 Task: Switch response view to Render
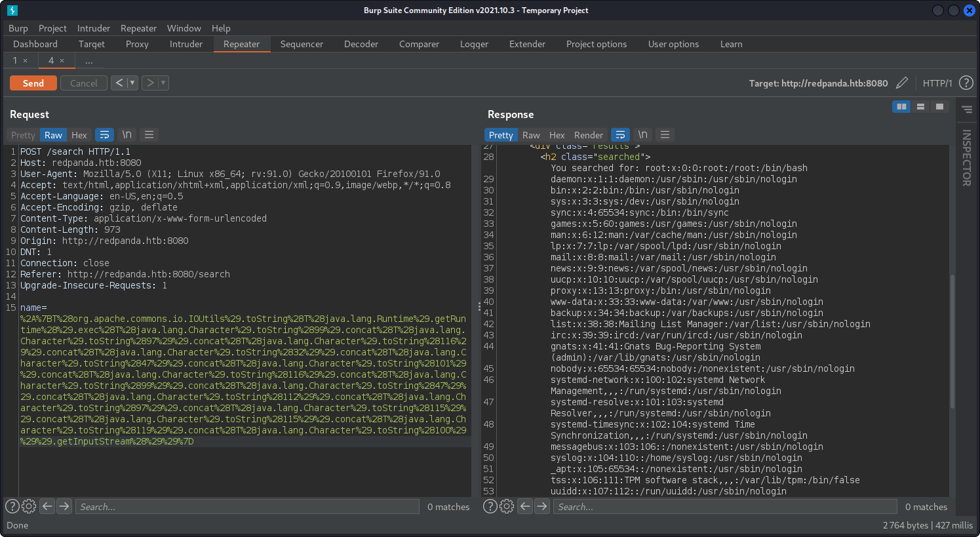click(589, 135)
